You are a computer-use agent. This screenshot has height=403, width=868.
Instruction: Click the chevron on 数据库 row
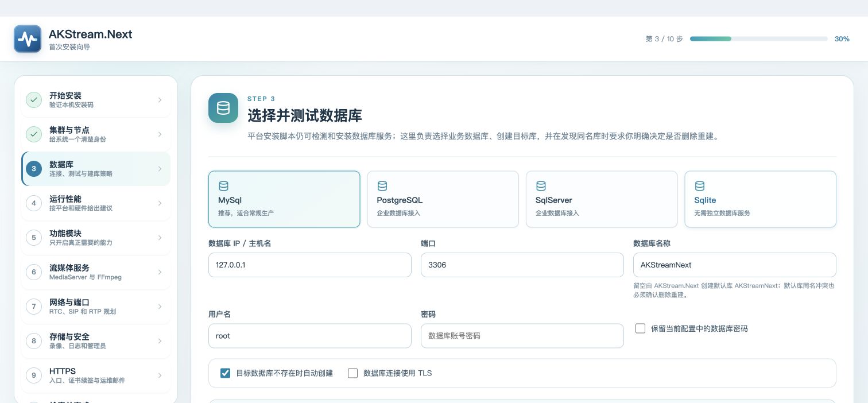[160, 169]
